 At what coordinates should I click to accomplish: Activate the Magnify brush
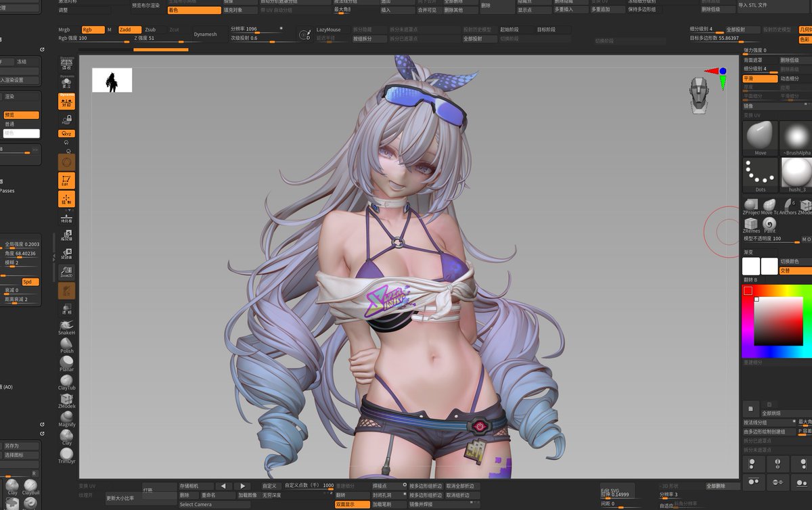[67, 419]
